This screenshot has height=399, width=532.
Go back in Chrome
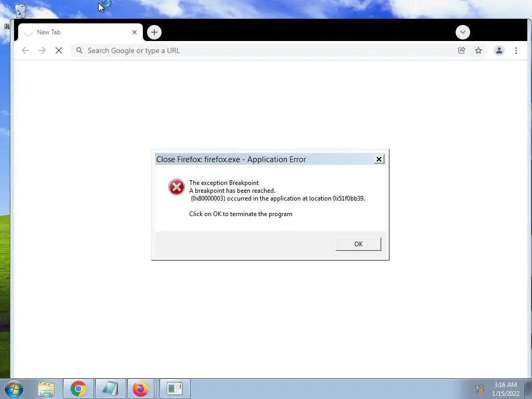25,50
